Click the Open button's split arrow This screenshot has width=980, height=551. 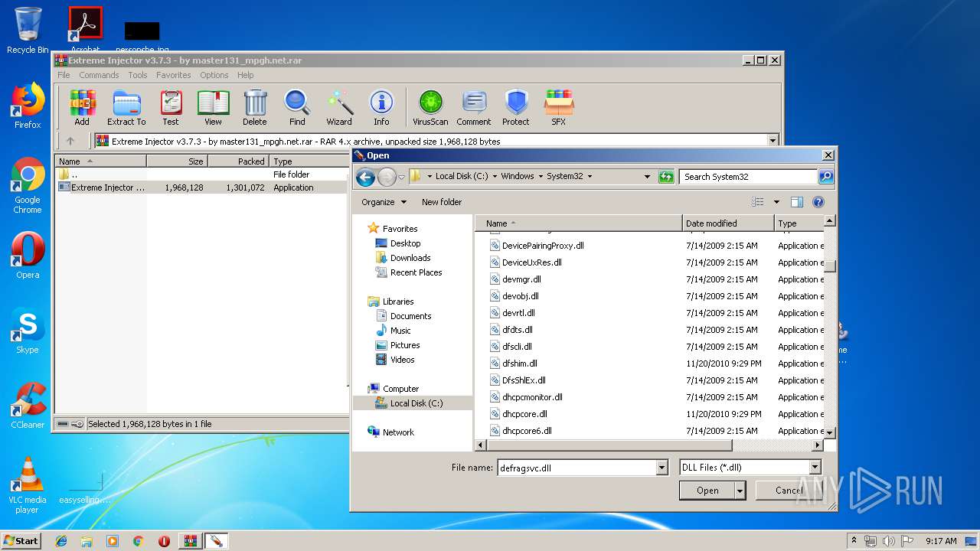740,491
